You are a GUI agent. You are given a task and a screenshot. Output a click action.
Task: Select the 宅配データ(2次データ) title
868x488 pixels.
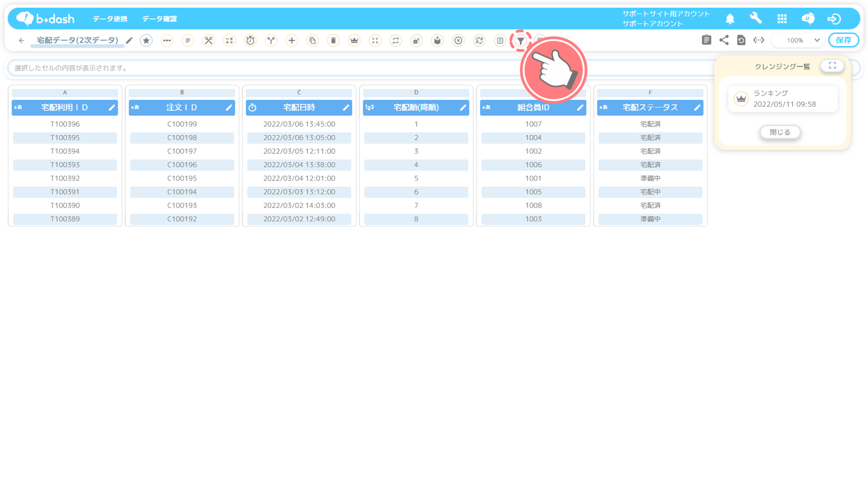coord(77,40)
